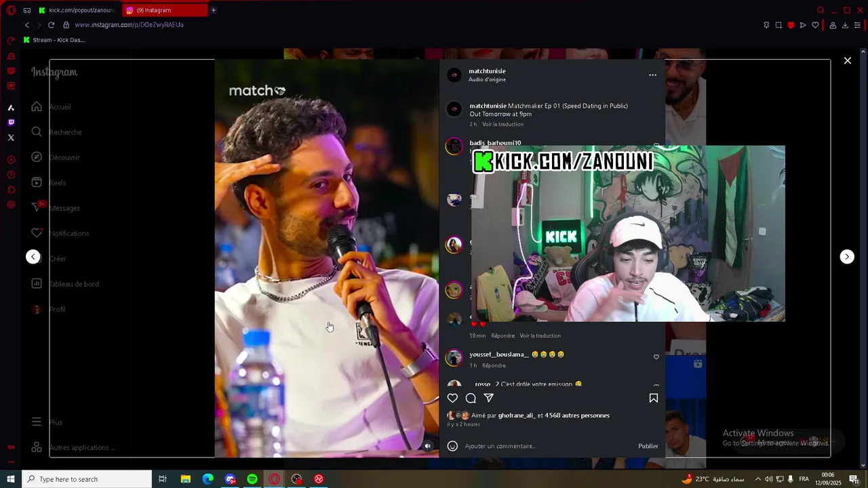Go to previous post arrow
Viewport: 868px width, 488px height.
[33, 256]
